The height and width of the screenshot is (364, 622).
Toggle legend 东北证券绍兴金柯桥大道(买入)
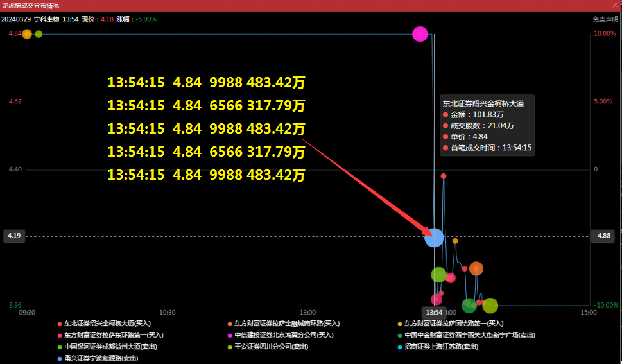click(x=105, y=324)
